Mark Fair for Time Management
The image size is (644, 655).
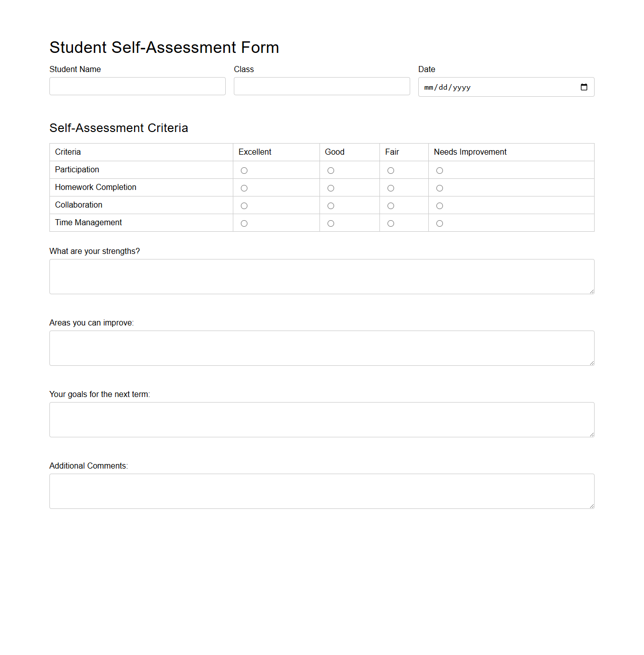pos(391,223)
